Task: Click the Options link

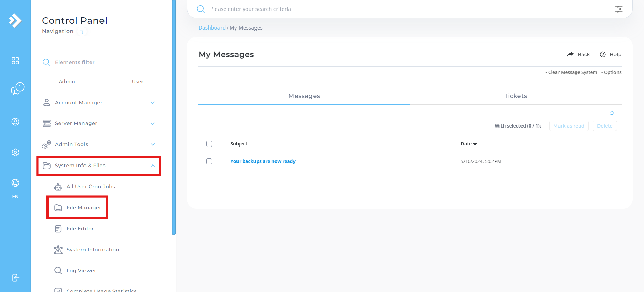Action: 612,72
